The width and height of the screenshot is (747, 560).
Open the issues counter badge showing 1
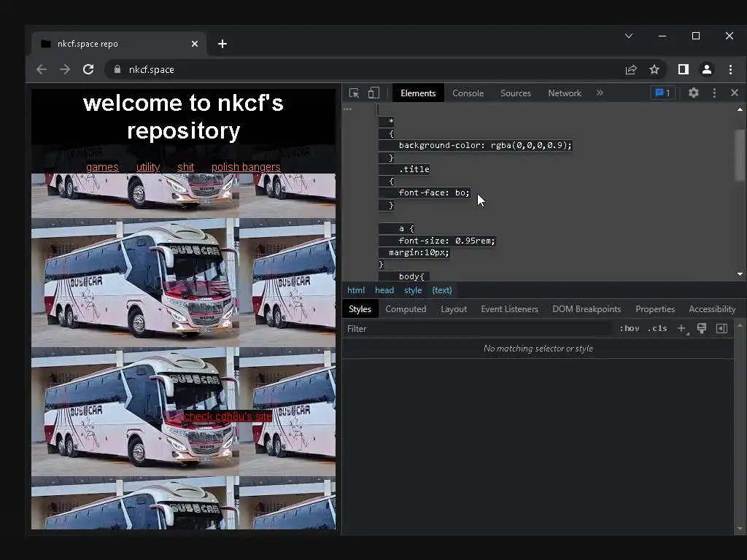point(662,93)
